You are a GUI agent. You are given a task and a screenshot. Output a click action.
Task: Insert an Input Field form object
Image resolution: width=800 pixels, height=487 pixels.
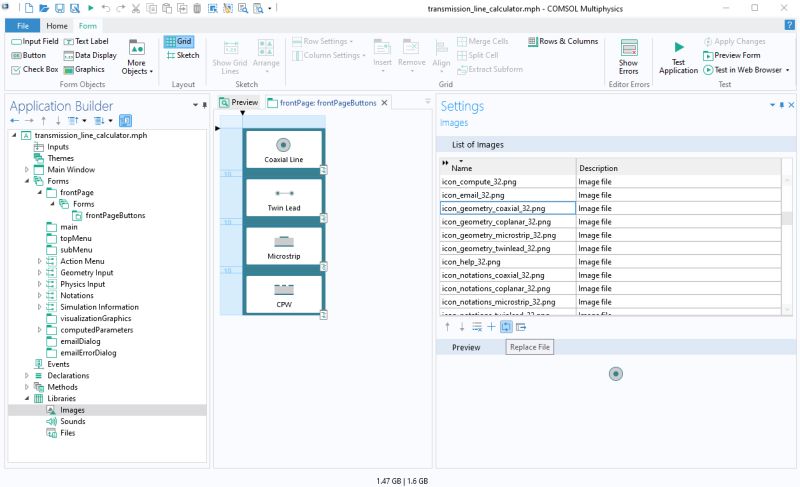point(35,41)
